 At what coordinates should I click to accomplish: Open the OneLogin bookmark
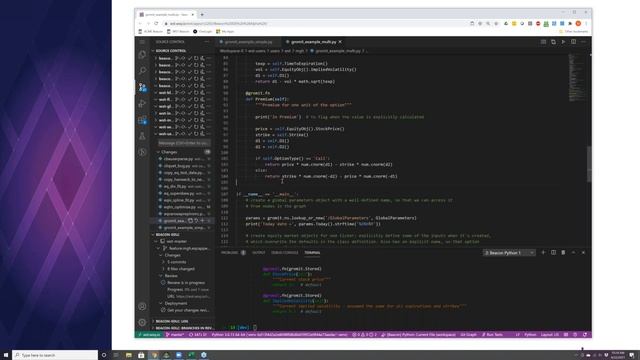[202, 31]
